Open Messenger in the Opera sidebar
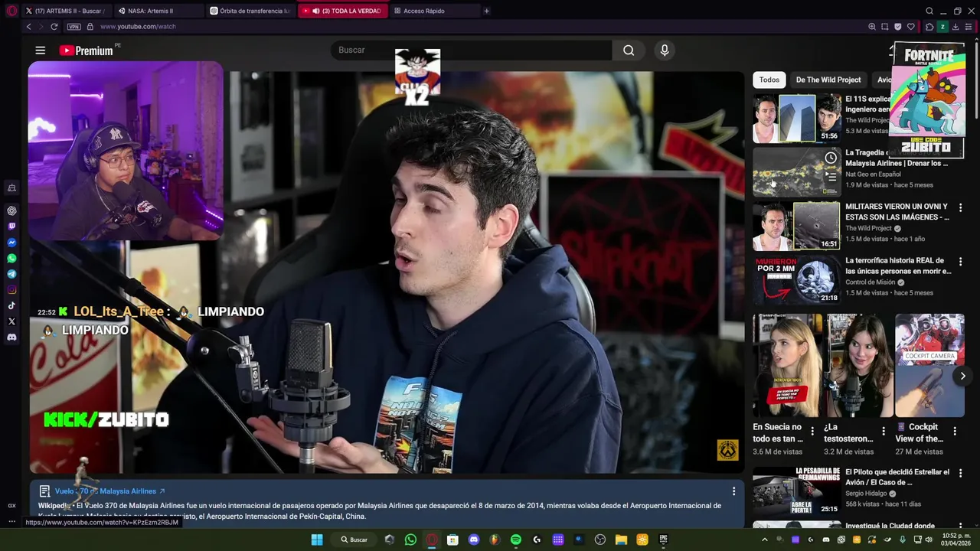The width and height of the screenshot is (980, 551). click(x=11, y=243)
